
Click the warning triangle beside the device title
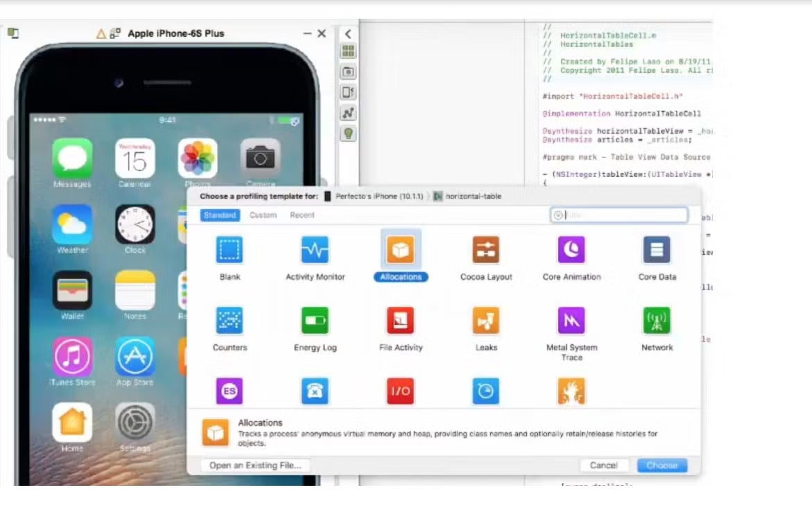[x=101, y=34]
